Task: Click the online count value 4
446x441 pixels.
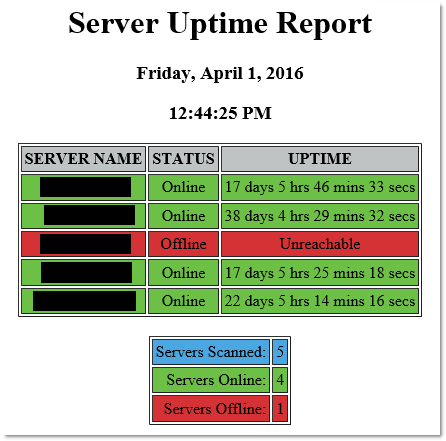Action: pos(280,380)
